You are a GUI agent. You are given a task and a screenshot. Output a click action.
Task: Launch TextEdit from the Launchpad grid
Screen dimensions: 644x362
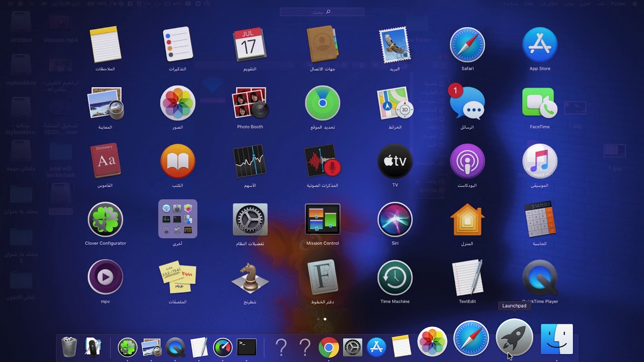tap(467, 278)
